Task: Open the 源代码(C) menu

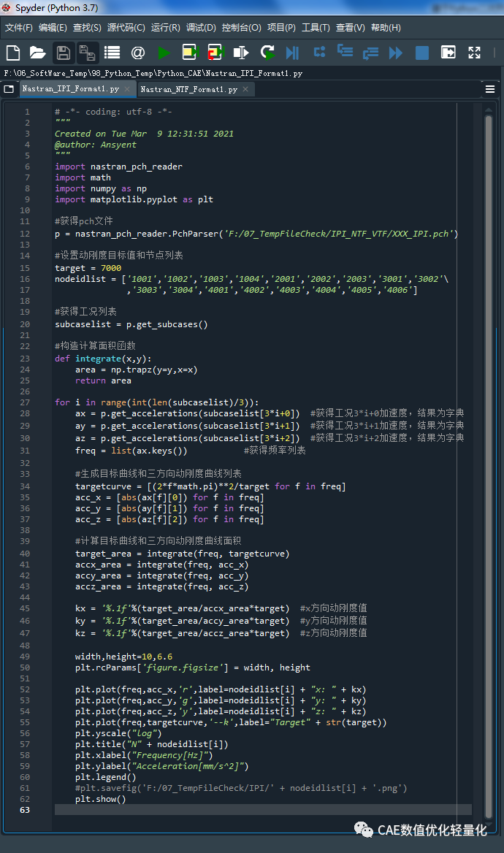Action: pos(126,28)
